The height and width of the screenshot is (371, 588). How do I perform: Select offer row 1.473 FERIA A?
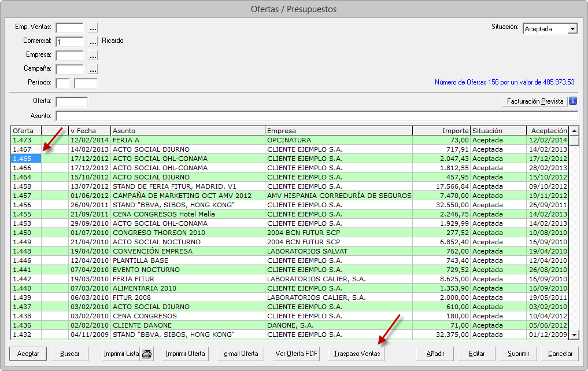point(290,140)
